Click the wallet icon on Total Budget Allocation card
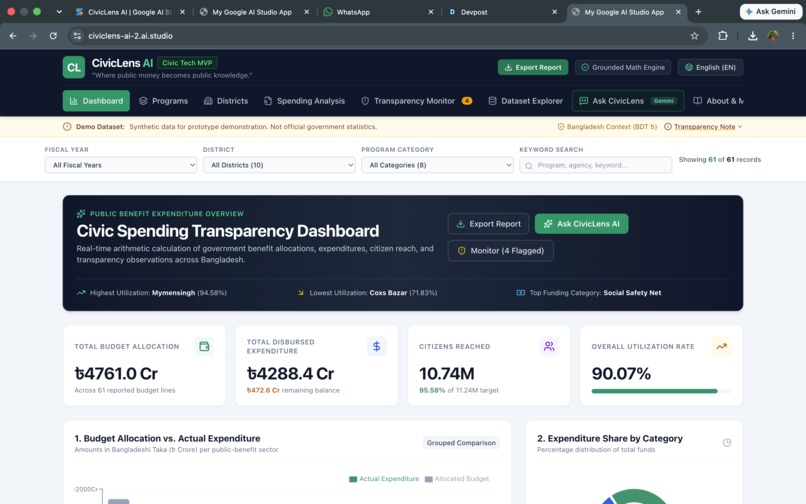Image resolution: width=806 pixels, height=504 pixels. [x=204, y=346]
